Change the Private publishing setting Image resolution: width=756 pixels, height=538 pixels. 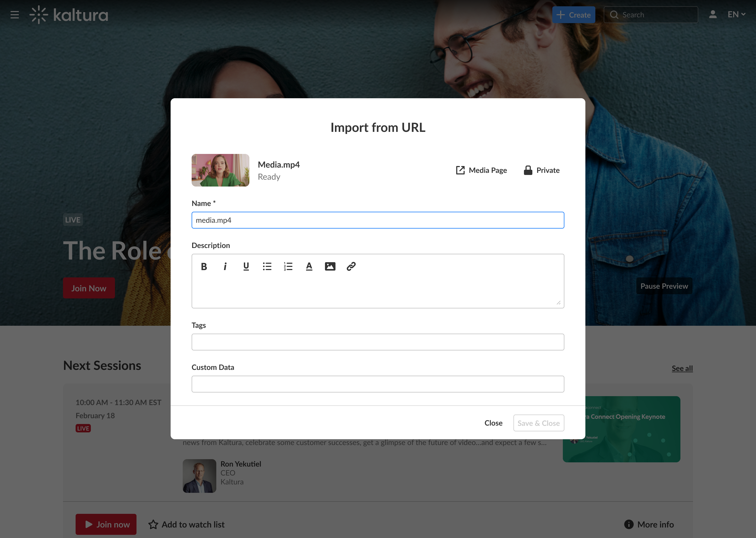point(542,170)
